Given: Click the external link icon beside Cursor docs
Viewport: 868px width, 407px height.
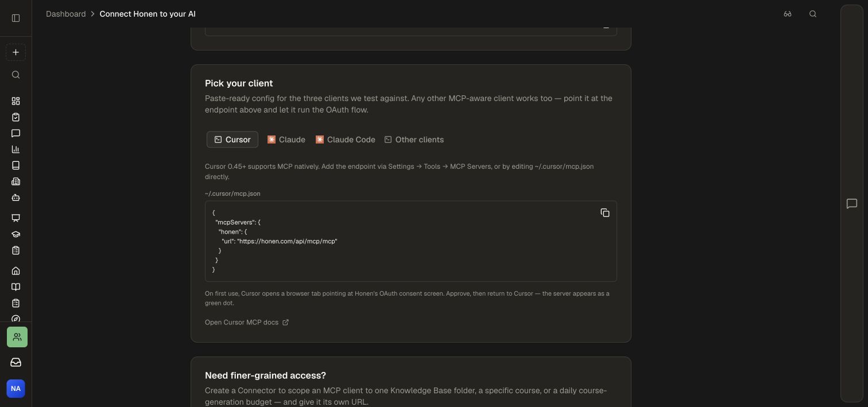Looking at the screenshot, I should click(x=285, y=323).
